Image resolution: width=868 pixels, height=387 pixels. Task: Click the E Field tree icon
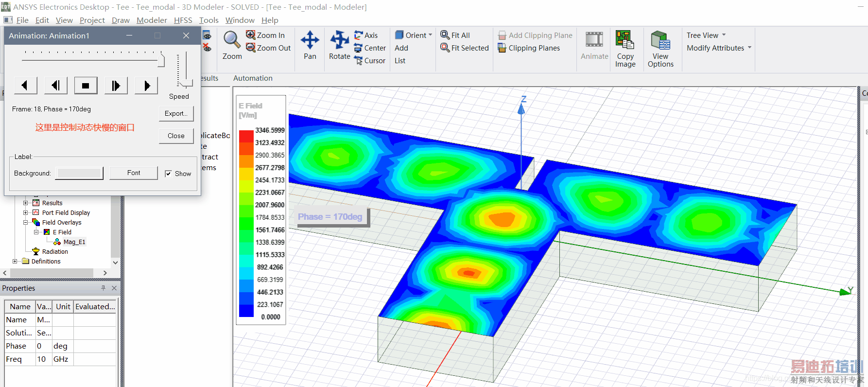(x=47, y=232)
